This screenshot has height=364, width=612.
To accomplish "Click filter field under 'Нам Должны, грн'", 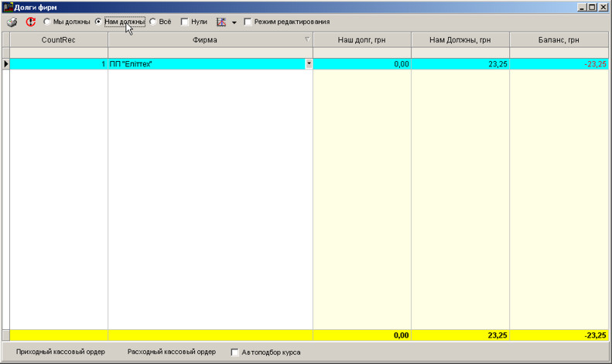I will click(x=460, y=53).
